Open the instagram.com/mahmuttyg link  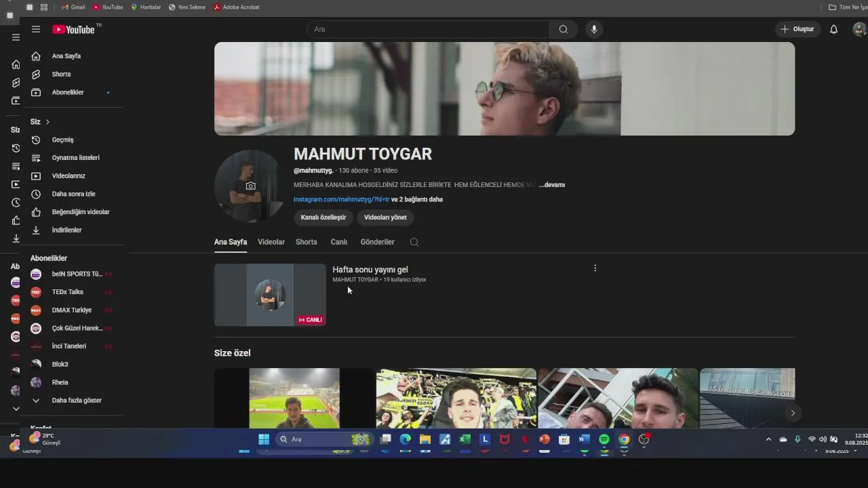pyautogui.click(x=341, y=199)
